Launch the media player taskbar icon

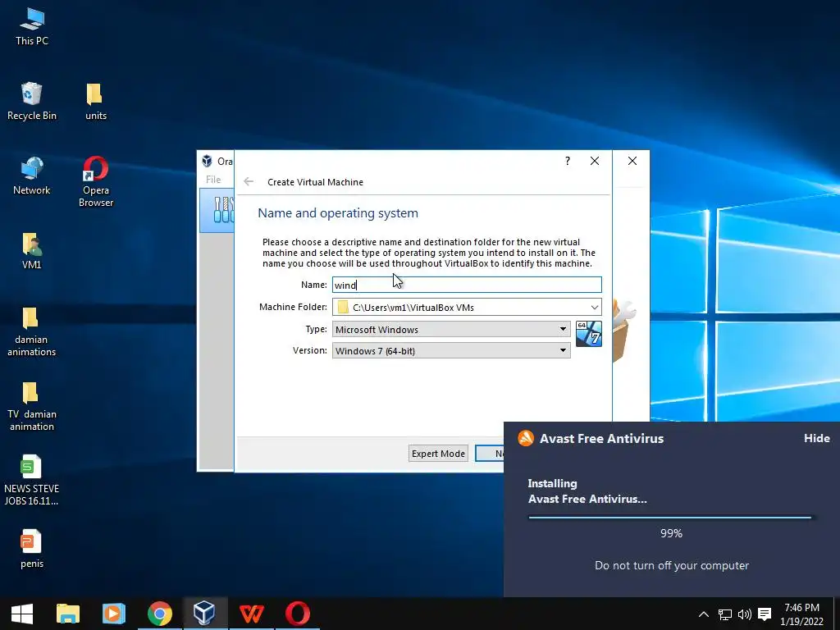[x=113, y=614]
